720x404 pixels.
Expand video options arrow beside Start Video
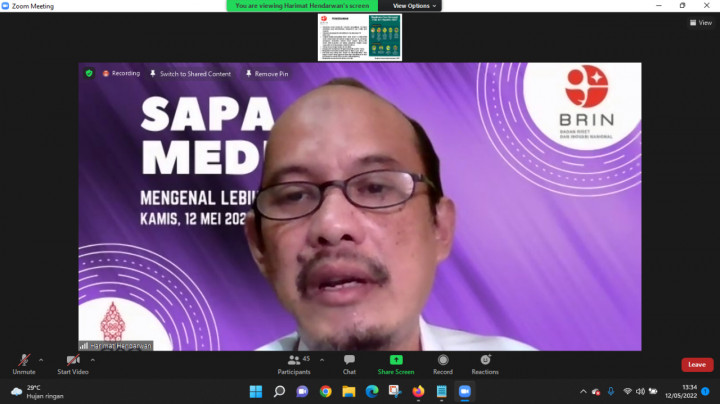93,360
